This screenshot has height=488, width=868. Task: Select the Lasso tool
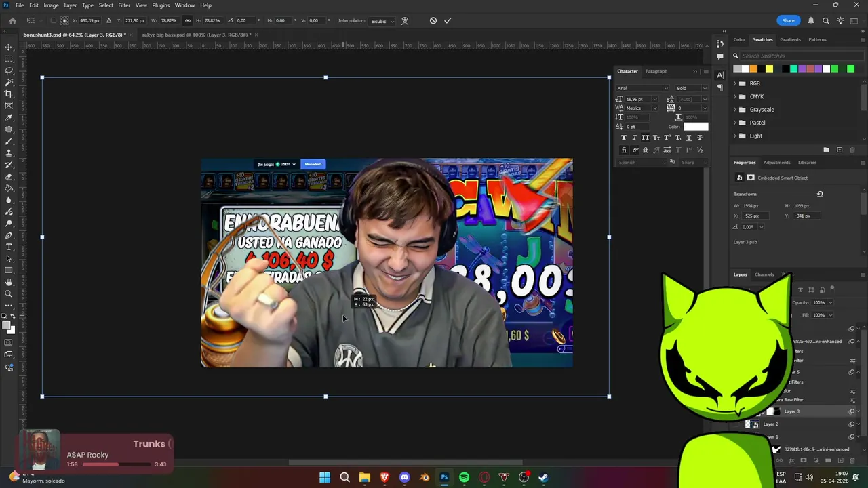pyautogui.click(x=9, y=70)
